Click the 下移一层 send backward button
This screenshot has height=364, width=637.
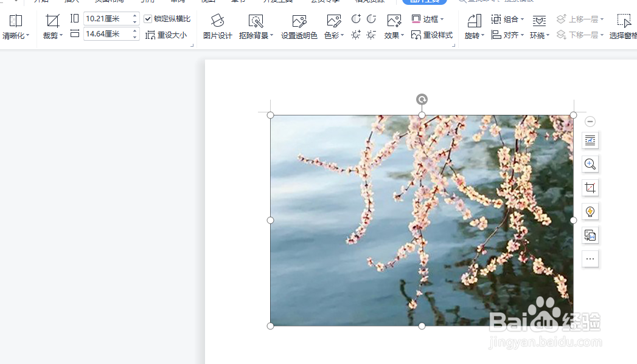click(x=580, y=35)
